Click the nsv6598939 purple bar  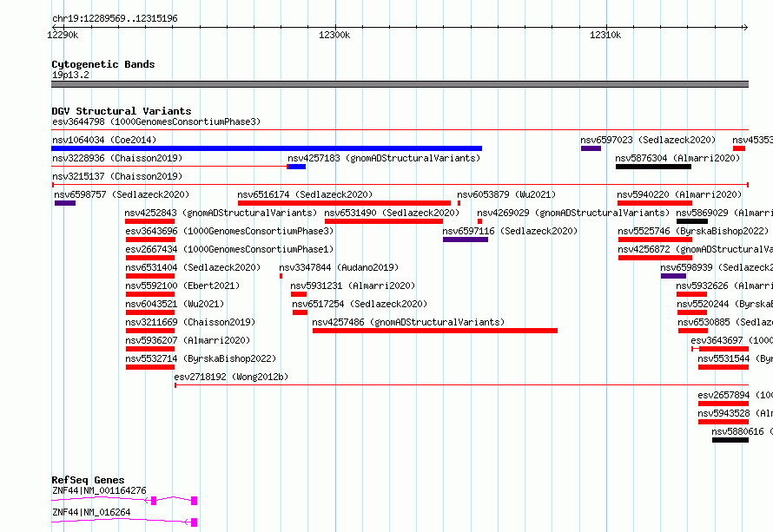click(673, 276)
